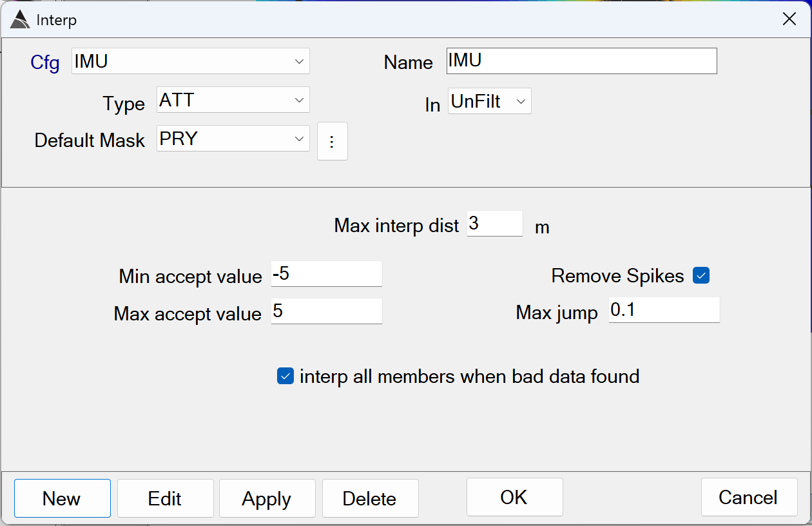Open the Default Mask dropdown showing PRY
This screenshot has width=812, height=526.
tap(233, 139)
